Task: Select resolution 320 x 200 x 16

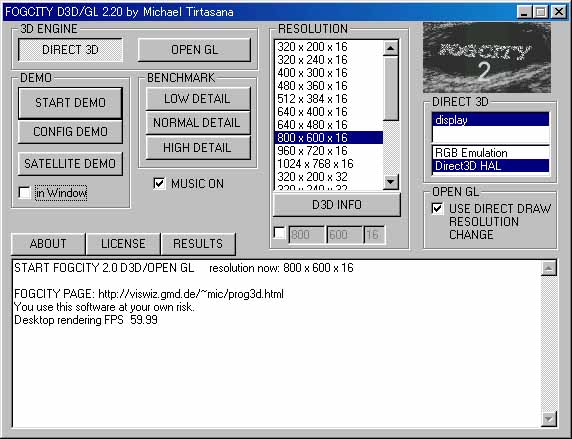Action: [x=329, y=47]
